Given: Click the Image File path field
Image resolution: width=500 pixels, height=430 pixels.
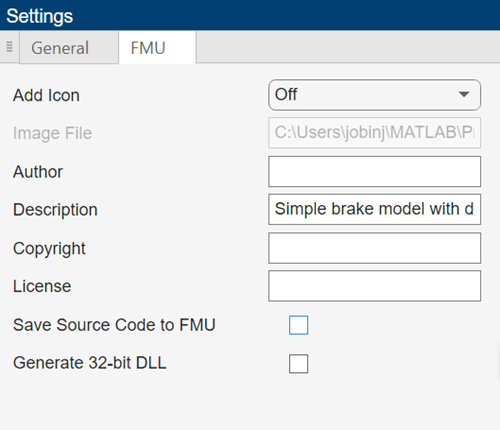Looking at the screenshot, I should coord(374,133).
